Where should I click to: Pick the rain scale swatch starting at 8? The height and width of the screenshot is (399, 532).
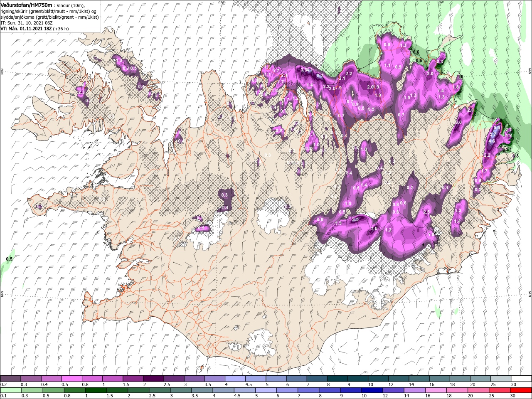(x=330, y=390)
